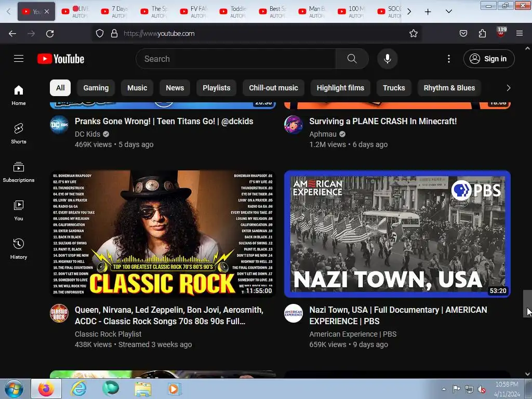Screen dimensions: 532x399
Task: Open a new browser tab
Action: pyautogui.click(x=428, y=12)
